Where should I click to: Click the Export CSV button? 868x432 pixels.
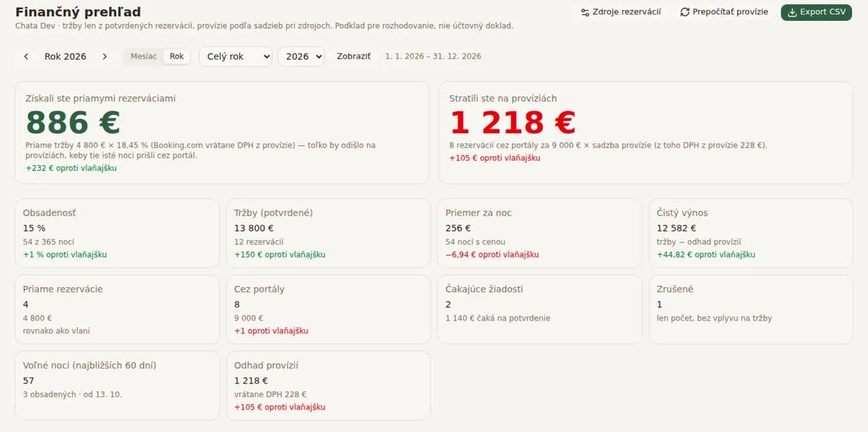817,12
